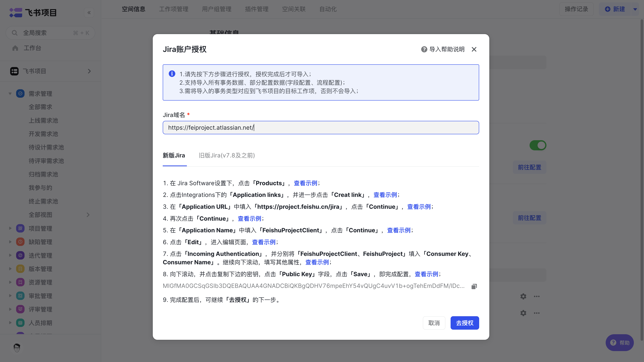Open the upper more options ellipsis
Screen dimensions: 644x362
pyautogui.click(x=537, y=296)
